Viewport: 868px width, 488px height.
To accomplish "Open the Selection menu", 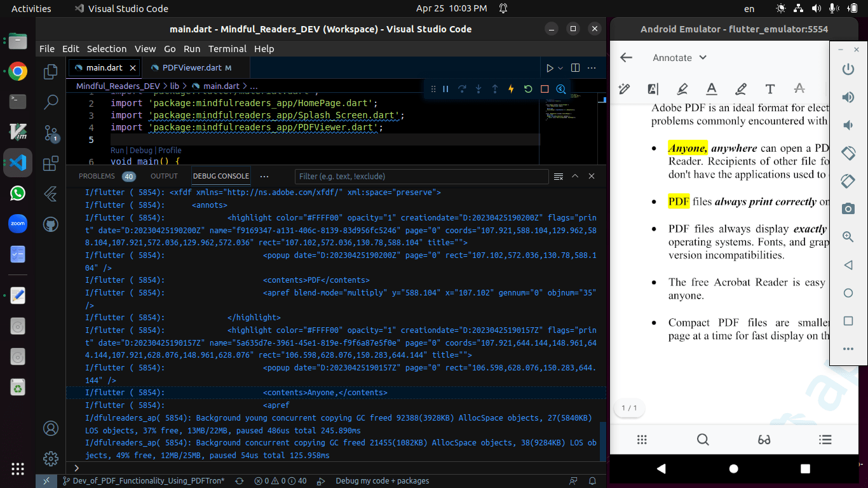I will (x=107, y=48).
